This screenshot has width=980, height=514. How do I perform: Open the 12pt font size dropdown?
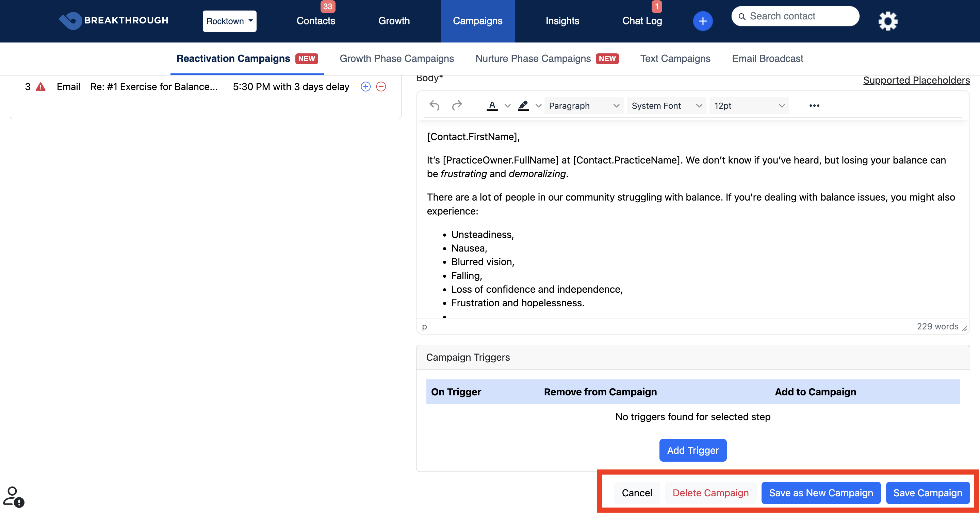tap(749, 105)
